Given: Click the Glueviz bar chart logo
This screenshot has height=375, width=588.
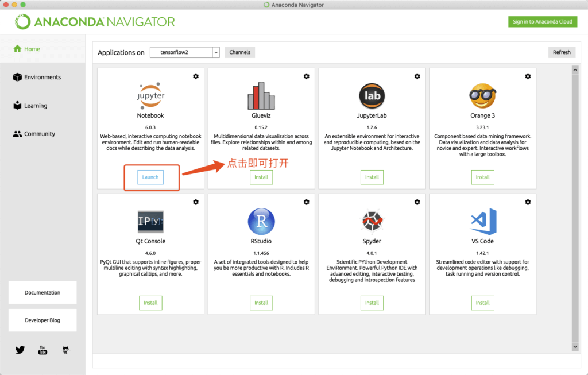Looking at the screenshot, I should tap(261, 96).
